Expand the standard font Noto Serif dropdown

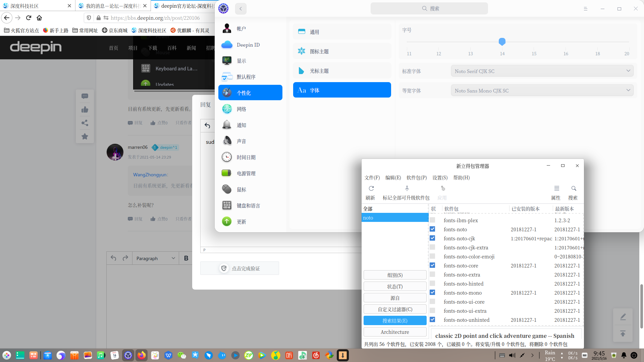point(542,71)
